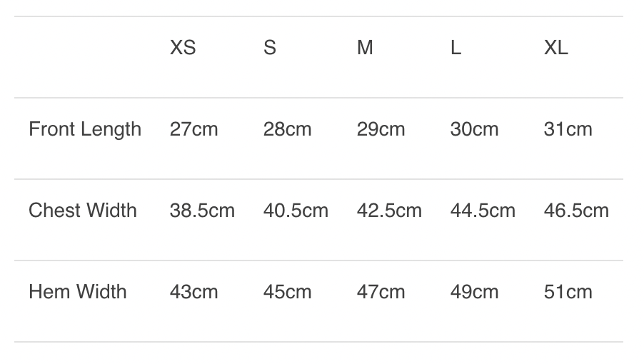
Task: Select the 44.5cm chest width value
Action: tap(483, 211)
